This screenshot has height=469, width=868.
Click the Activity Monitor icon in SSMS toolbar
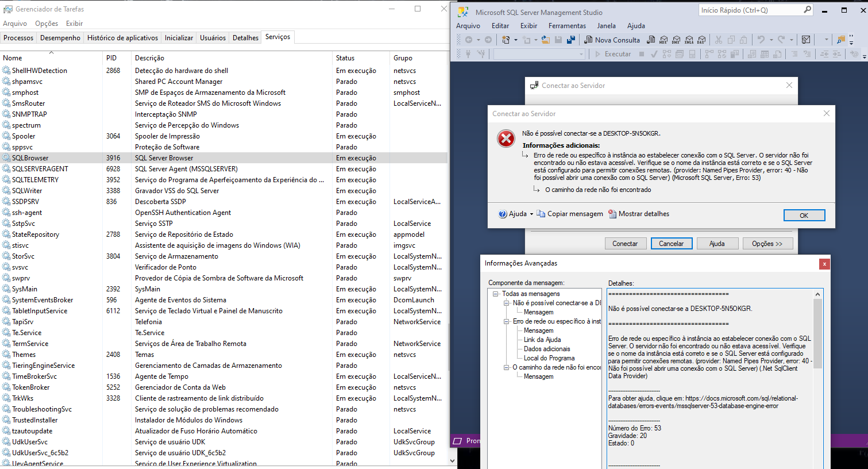(x=806, y=40)
